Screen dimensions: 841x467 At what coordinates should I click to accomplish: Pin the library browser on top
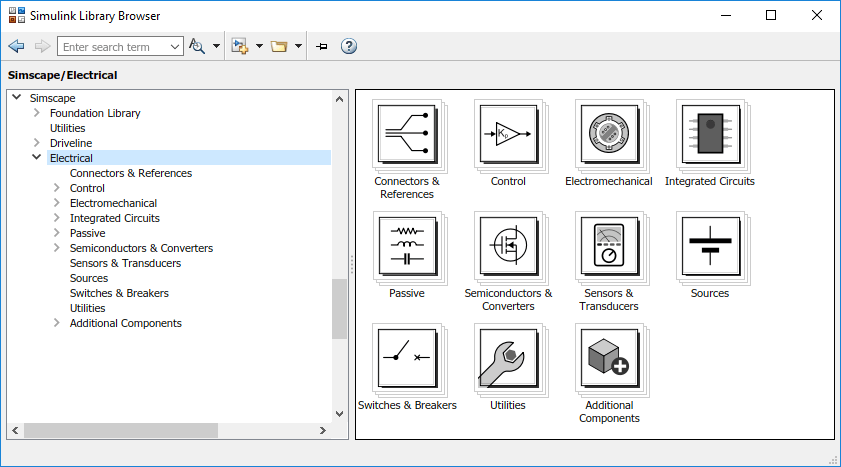click(x=322, y=47)
